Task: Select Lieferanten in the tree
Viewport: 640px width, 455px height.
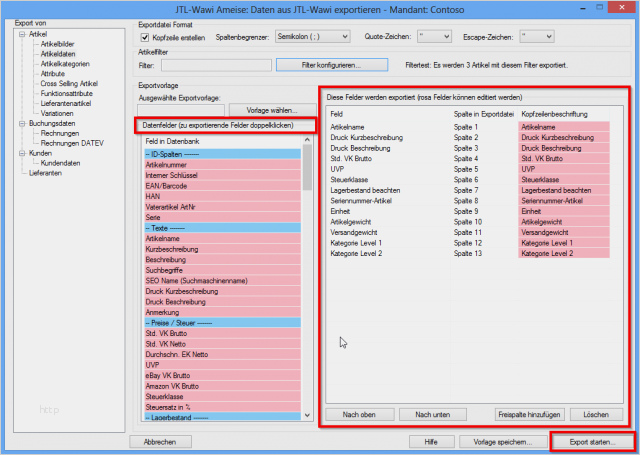Action: (x=47, y=173)
